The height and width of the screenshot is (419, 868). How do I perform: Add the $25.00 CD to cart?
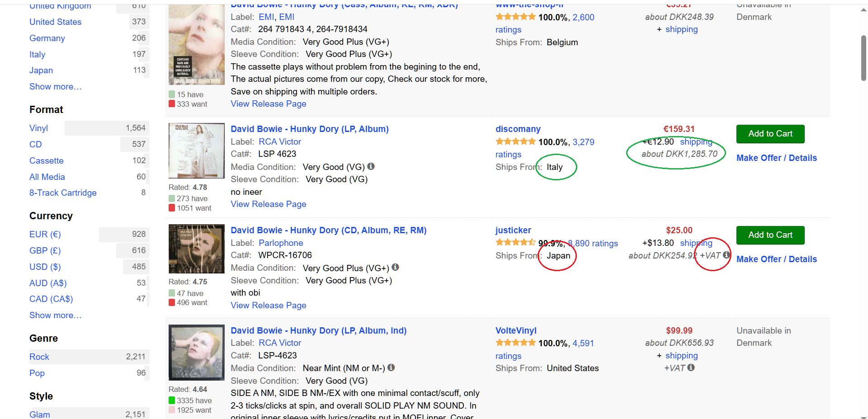pos(770,235)
